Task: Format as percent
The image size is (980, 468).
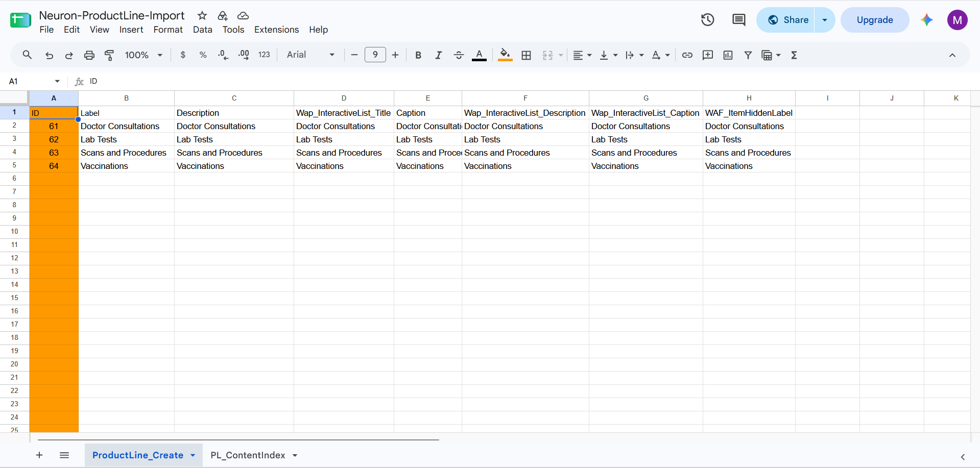Action: coord(203,55)
